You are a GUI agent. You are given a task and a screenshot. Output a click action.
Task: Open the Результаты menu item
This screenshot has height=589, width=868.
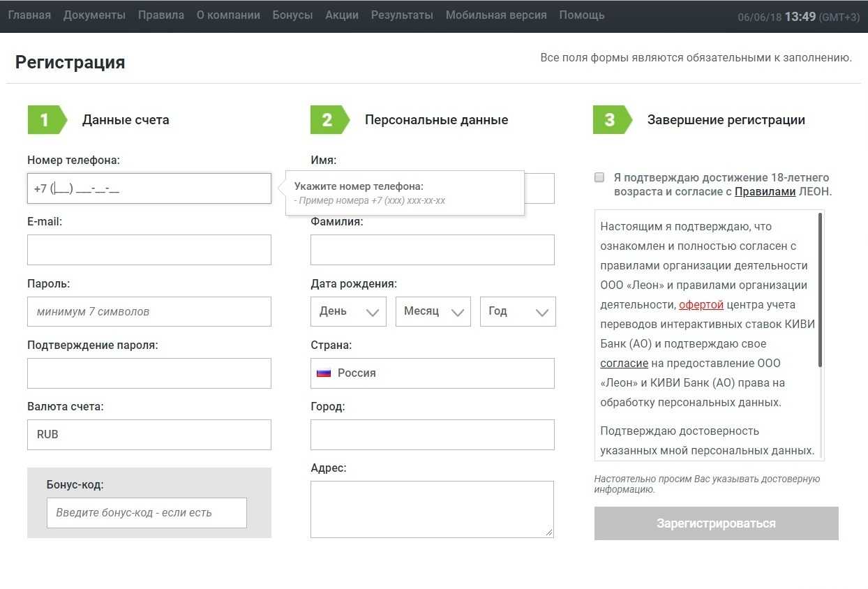[402, 15]
